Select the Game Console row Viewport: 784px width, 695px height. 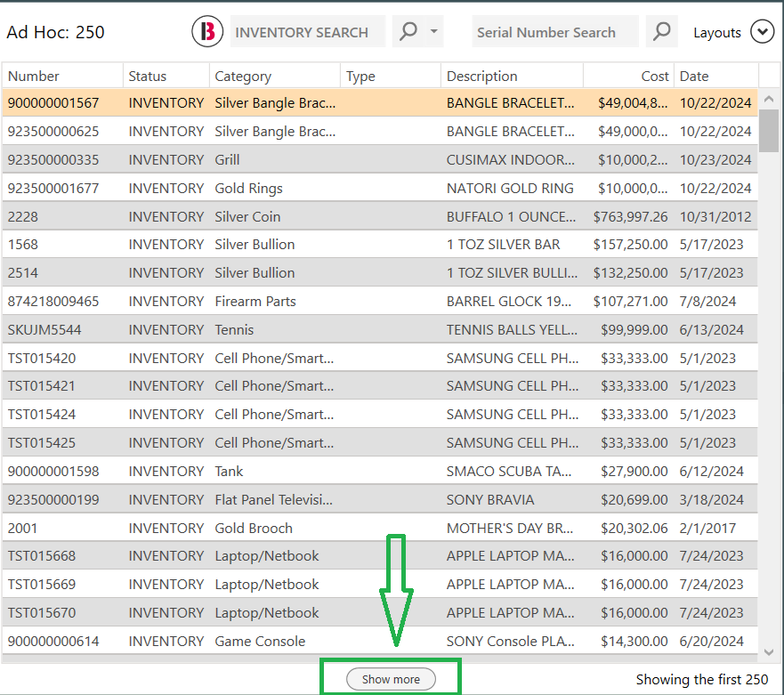click(x=380, y=641)
